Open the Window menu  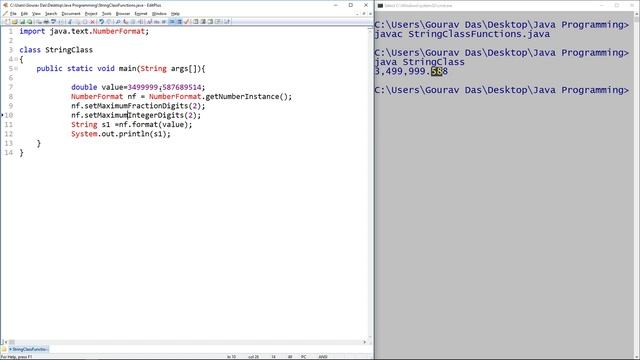[x=159, y=14]
